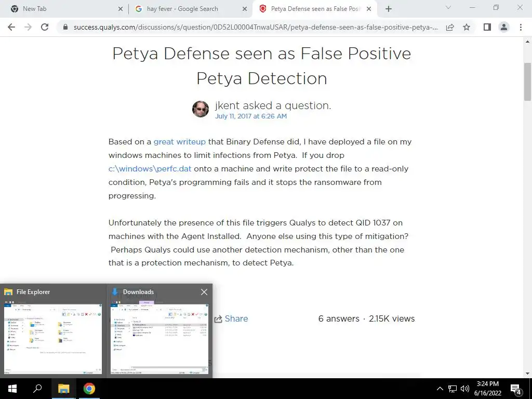Viewport: 532px width, 399px height.
Task: Click the address bar URL
Action: [x=256, y=27]
